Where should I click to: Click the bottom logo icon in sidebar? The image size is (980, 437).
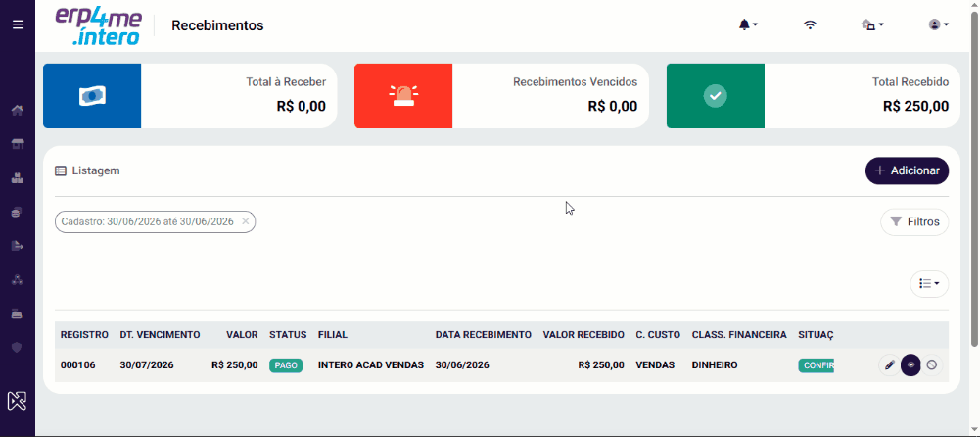17,400
